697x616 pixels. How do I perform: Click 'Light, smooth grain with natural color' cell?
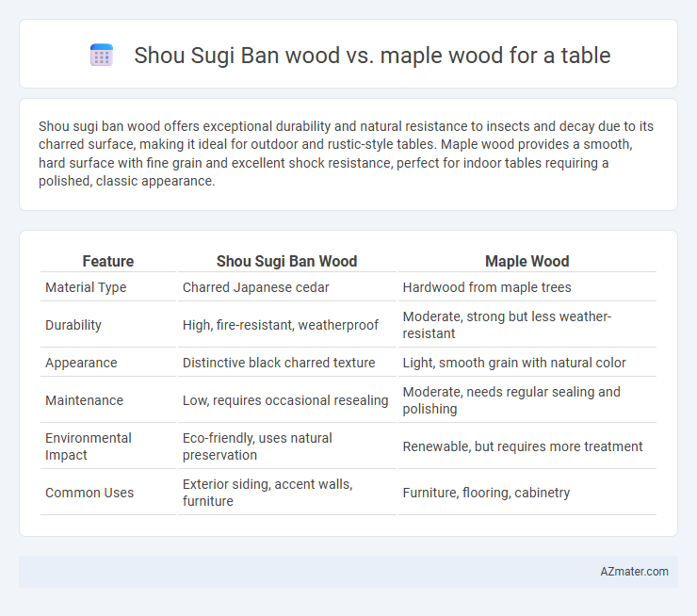pyautogui.click(x=514, y=363)
